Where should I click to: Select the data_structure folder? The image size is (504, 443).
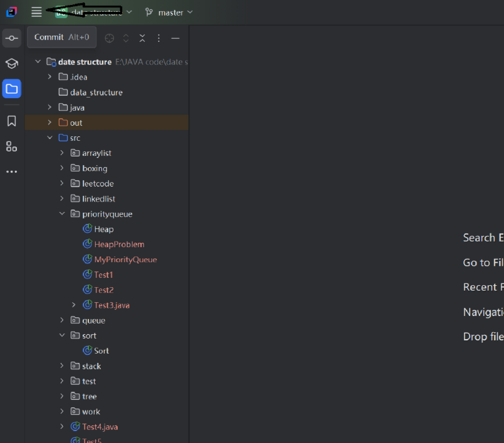point(106,92)
